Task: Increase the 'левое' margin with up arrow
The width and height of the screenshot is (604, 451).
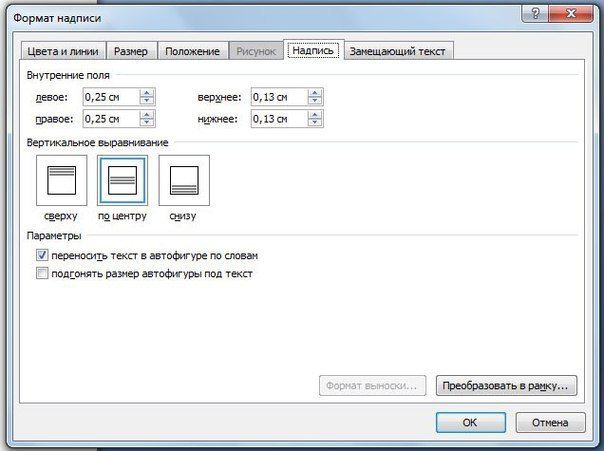Action: point(147,92)
